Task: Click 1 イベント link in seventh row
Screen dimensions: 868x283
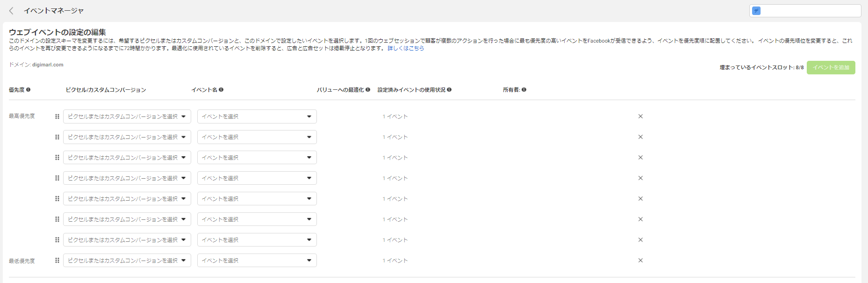Action: coord(395,240)
